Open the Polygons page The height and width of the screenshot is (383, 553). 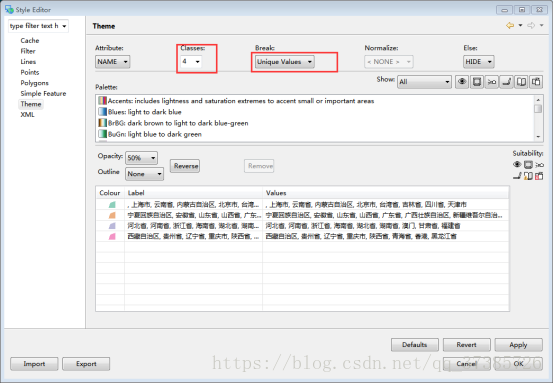(34, 83)
